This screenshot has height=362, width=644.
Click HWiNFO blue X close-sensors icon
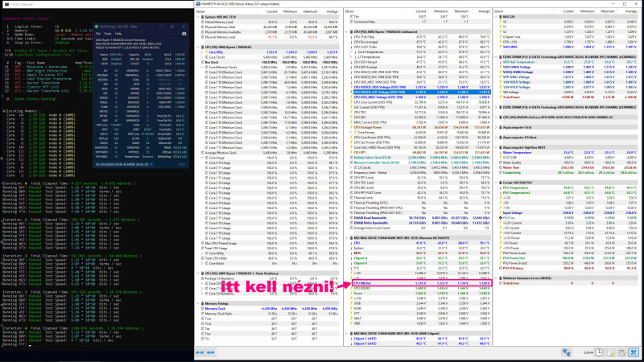click(x=634, y=352)
